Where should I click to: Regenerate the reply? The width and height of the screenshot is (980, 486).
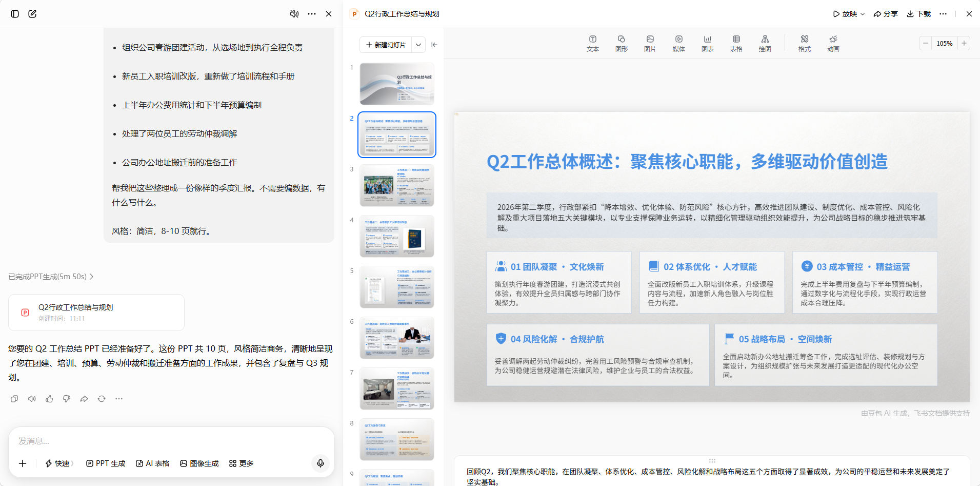(x=102, y=399)
